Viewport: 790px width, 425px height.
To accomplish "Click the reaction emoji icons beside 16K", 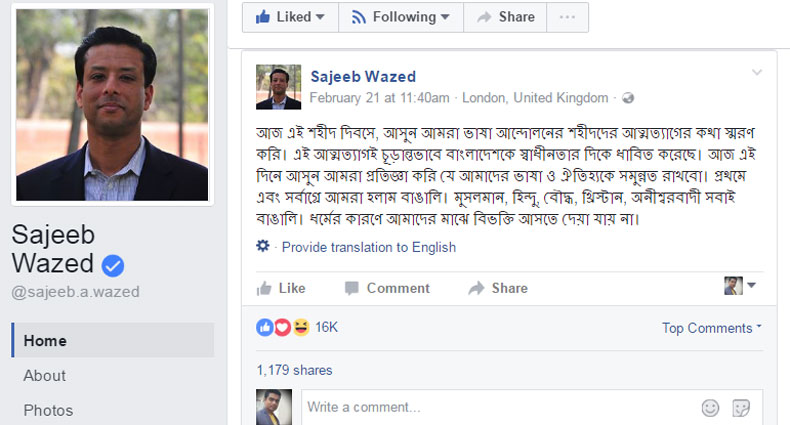I will [x=282, y=327].
